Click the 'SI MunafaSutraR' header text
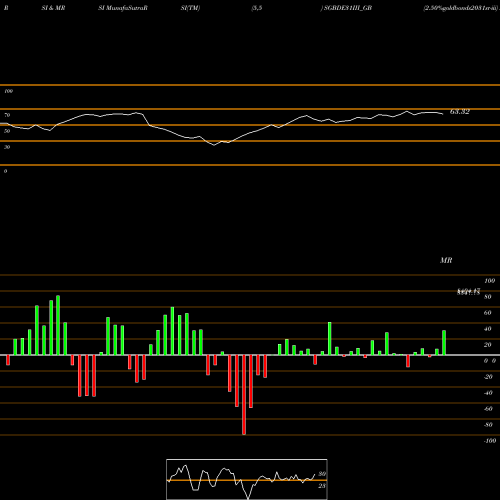 coord(123,8)
